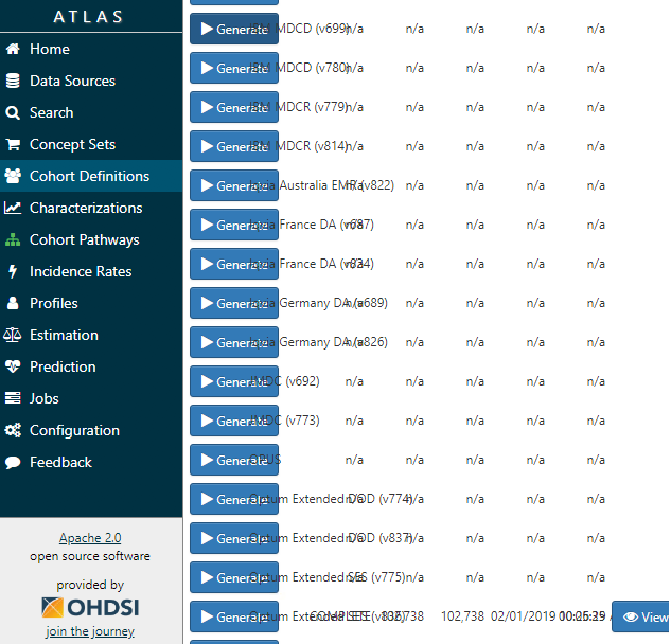This screenshot has height=644, width=671.
Task: Select Cohort Definitions in the navigation
Action: tap(89, 176)
